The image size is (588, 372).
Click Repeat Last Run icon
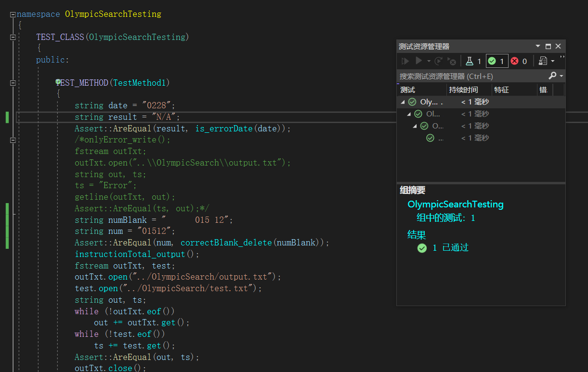(x=439, y=61)
